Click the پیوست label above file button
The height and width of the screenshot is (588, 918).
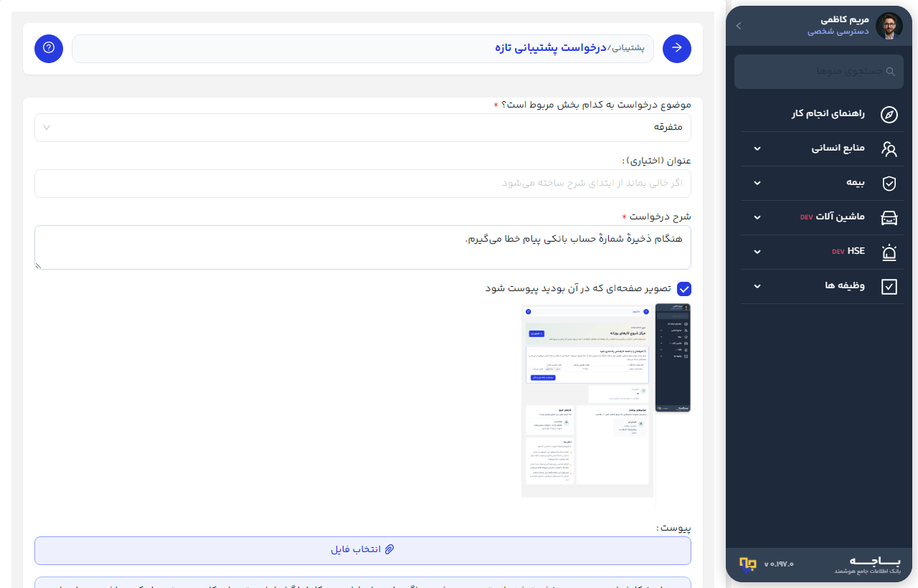pyautogui.click(x=673, y=528)
